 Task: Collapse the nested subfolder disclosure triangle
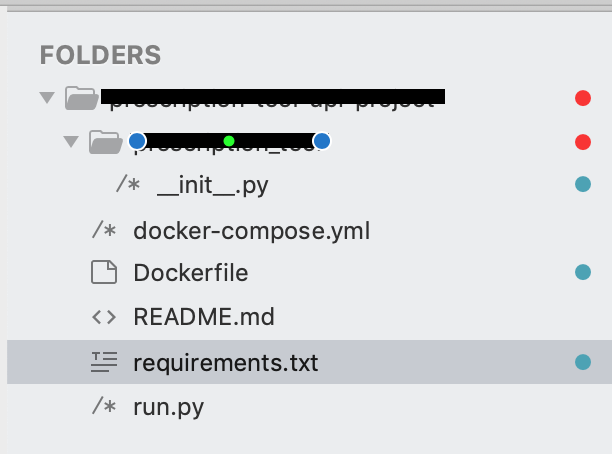(70, 142)
